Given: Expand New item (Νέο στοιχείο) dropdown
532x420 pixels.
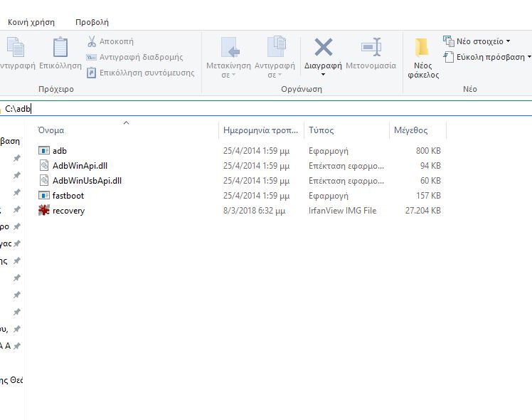Looking at the screenshot, I should coord(477,41).
